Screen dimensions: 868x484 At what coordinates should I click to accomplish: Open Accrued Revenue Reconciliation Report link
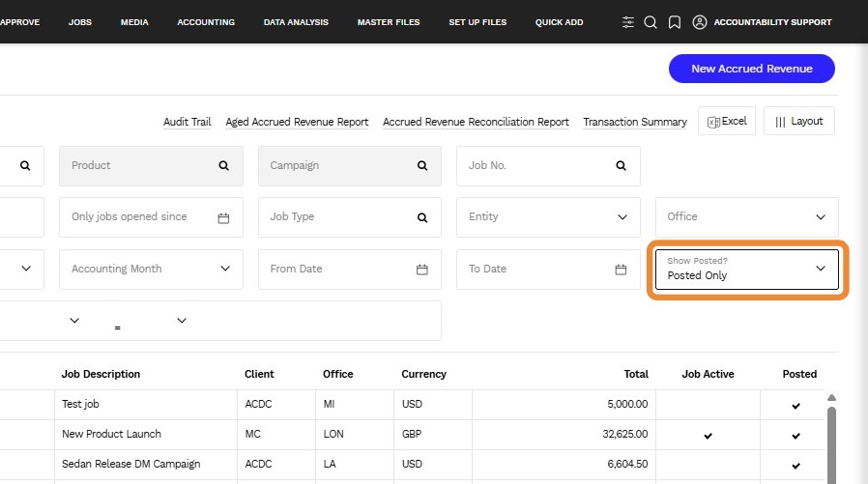click(477, 122)
